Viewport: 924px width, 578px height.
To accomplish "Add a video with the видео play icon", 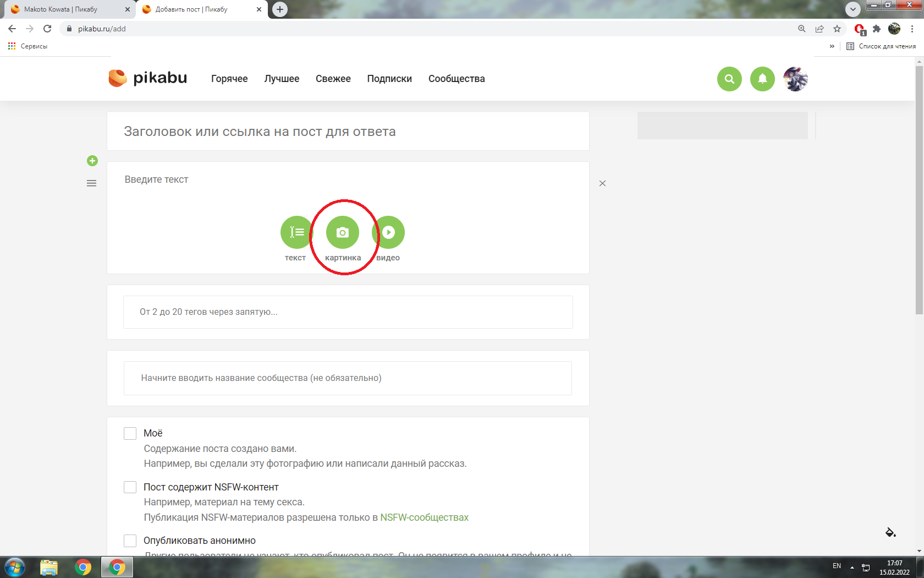I will (388, 232).
